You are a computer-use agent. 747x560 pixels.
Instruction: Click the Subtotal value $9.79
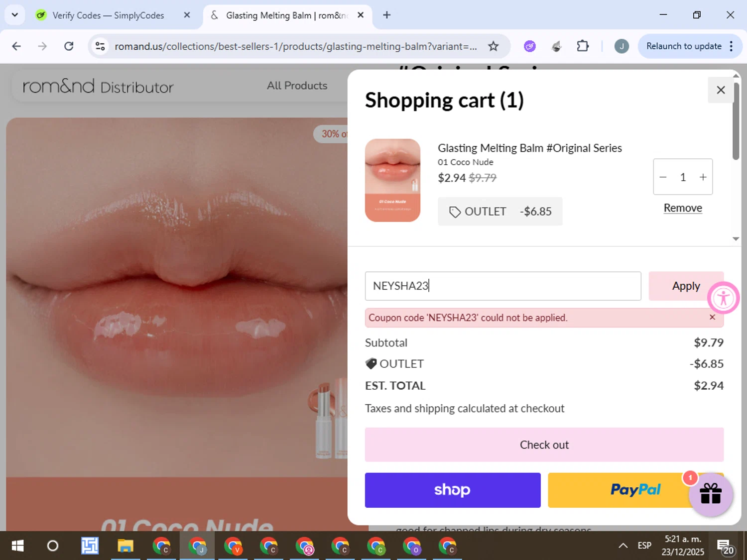click(709, 343)
